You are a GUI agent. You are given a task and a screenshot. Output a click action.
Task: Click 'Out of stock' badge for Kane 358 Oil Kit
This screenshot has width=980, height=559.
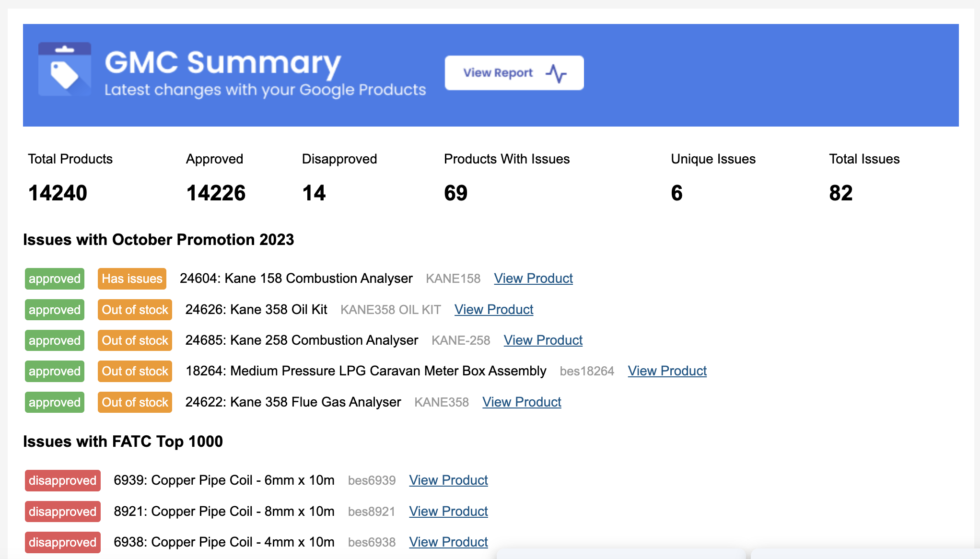pyautogui.click(x=135, y=310)
